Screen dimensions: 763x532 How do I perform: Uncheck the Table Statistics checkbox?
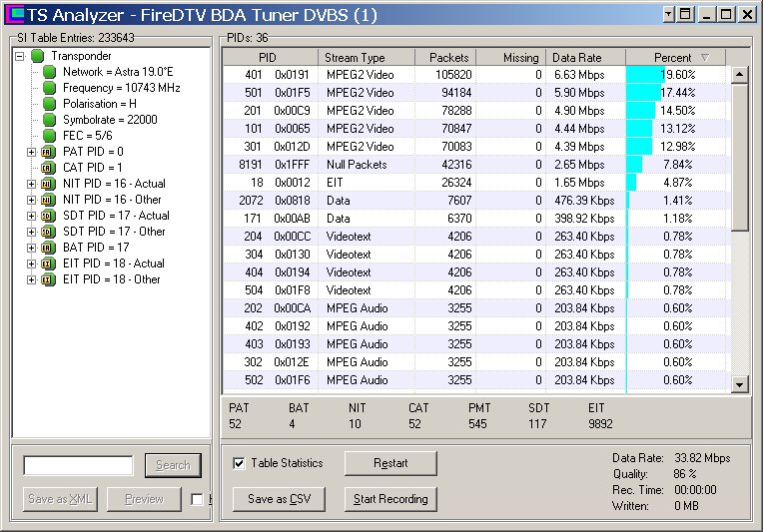[238, 463]
